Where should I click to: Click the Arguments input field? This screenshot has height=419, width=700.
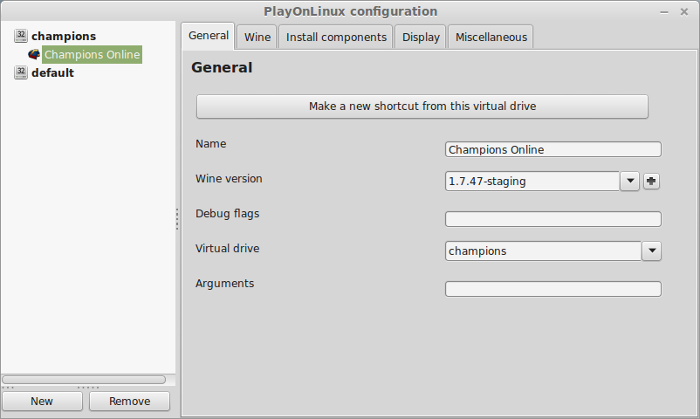click(x=553, y=289)
